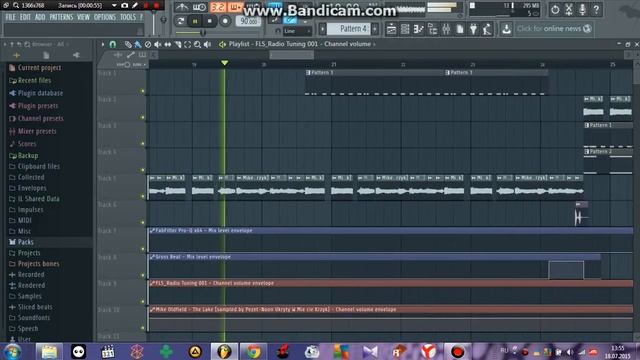
Task: Open the first Pattern 3 clip menu
Action: tap(308, 73)
